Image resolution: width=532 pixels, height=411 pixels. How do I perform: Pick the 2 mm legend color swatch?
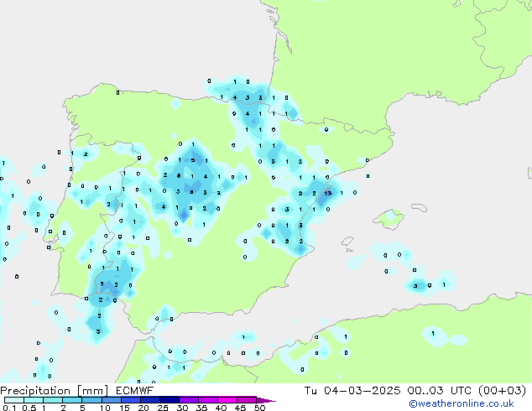(x=73, y=400)
